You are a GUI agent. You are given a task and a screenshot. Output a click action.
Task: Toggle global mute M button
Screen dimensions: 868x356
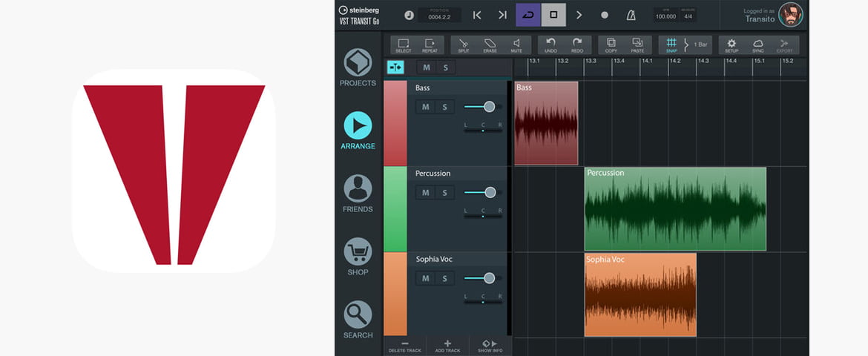pyautogui.click(x=427, y=67)
